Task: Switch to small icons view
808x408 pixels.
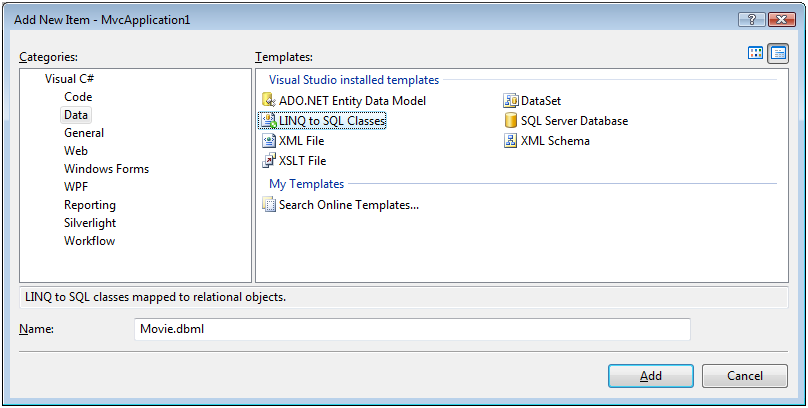Action: [x=778, y=54]
